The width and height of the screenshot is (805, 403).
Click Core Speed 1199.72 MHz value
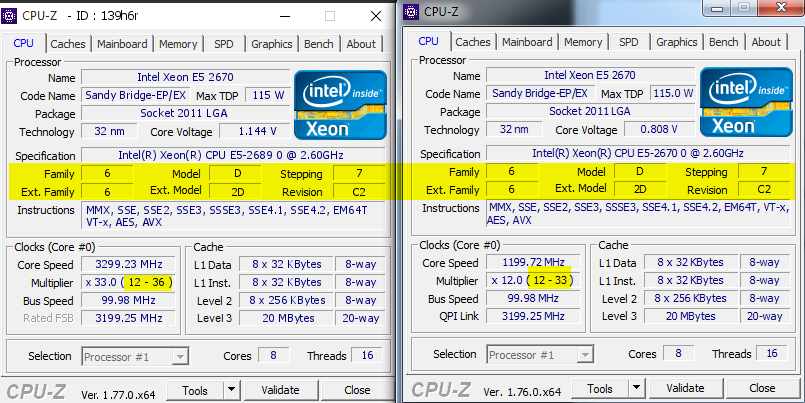[x=533, y=262]
